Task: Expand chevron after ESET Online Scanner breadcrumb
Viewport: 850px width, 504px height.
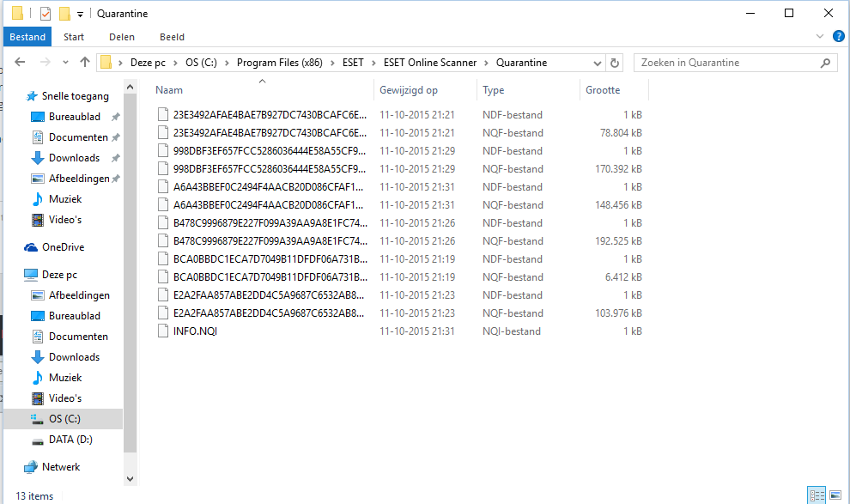Action: (486, 63)
